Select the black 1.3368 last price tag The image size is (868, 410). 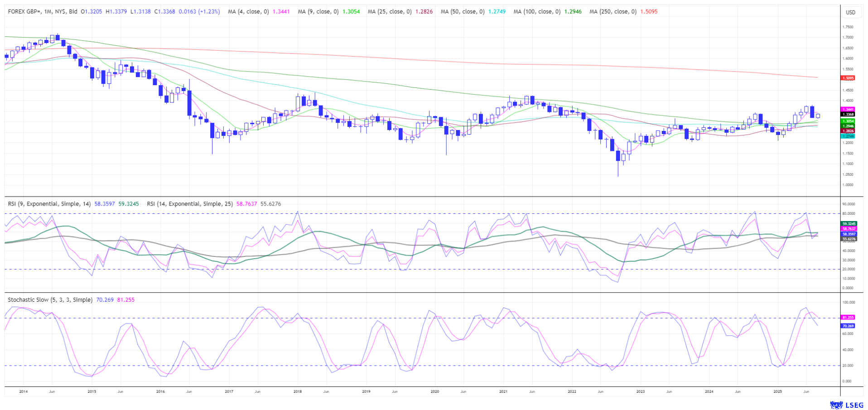848,115
